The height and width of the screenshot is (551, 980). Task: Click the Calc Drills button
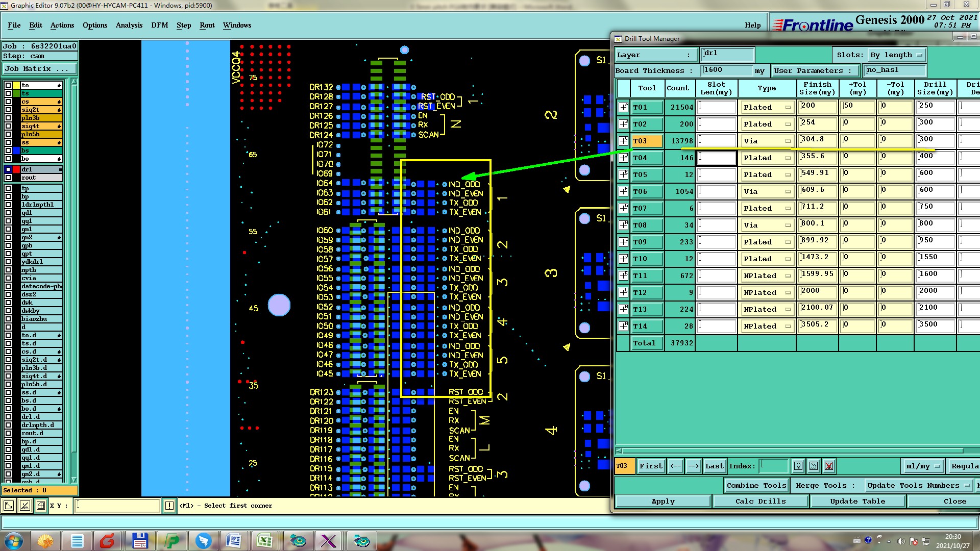(760, 502)
